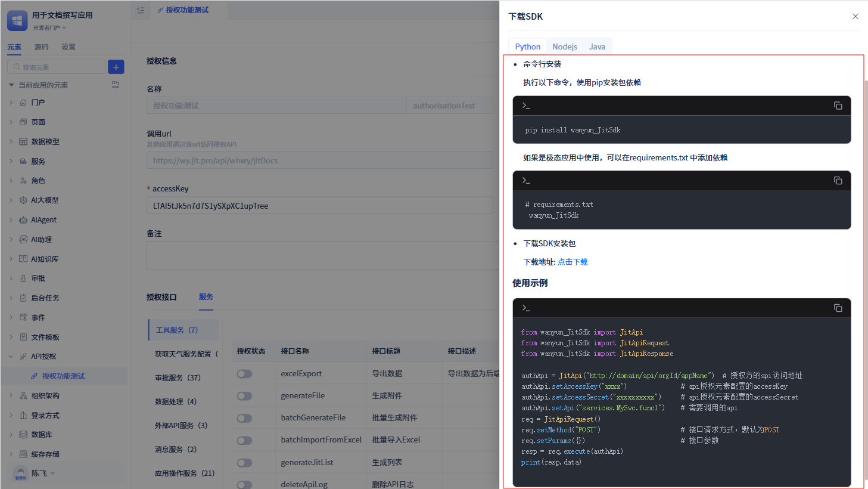Switch to the Python SDK tab
The width and height of the screenshot is (868, 489).
click(527, 47)
